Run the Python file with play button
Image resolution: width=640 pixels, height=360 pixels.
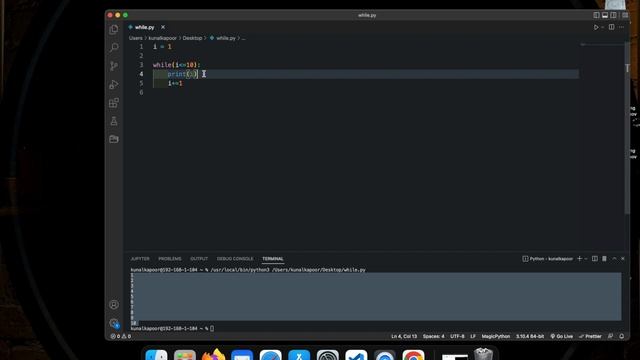596,27
